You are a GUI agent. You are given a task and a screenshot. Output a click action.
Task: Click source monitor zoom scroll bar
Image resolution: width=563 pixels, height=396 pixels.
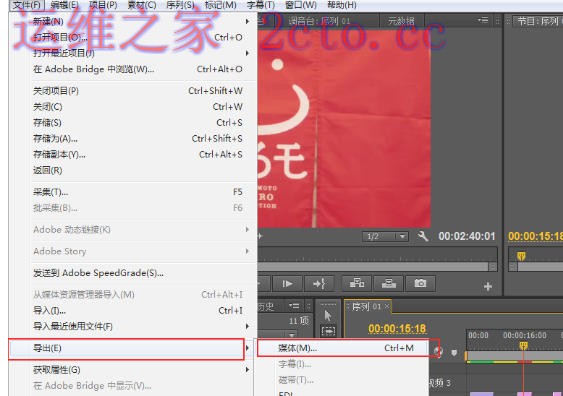pyautogui.click(x=373, y=267)
